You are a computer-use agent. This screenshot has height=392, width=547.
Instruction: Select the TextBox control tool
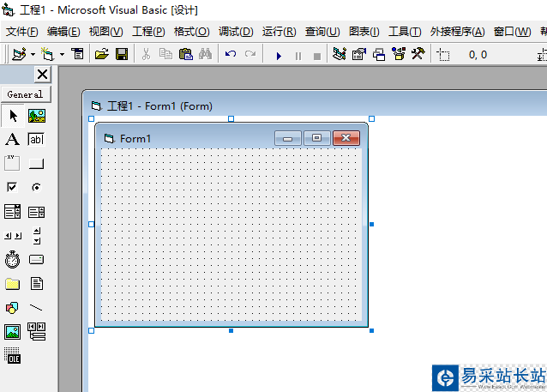(x=36, y=139)
